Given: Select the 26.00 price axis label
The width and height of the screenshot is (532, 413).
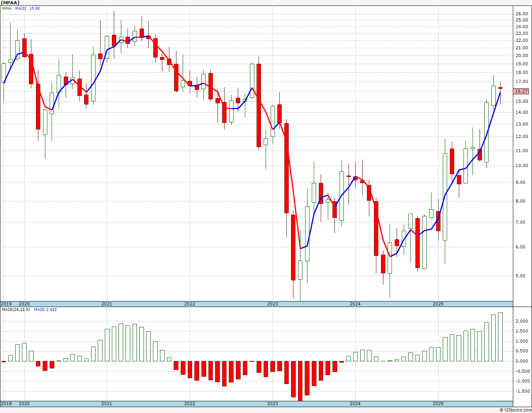Looking at the screenshot, I should point(521,14).
